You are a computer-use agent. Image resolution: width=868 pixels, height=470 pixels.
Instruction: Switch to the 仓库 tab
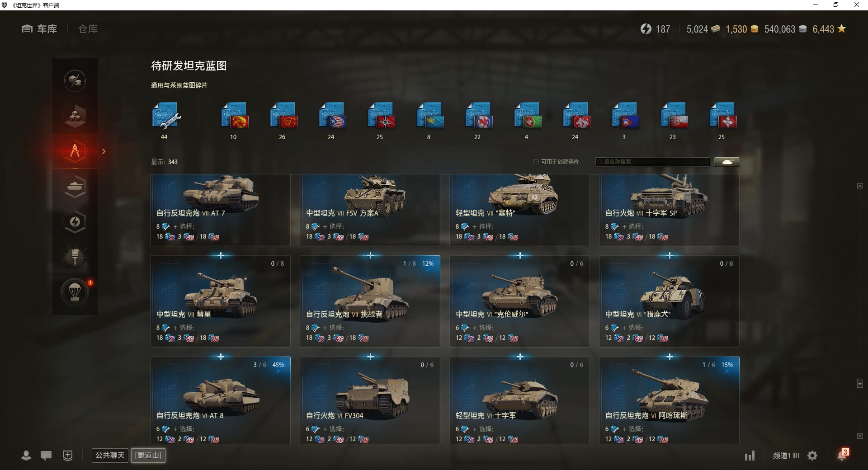pyautogui.click(x=88, y=29)
